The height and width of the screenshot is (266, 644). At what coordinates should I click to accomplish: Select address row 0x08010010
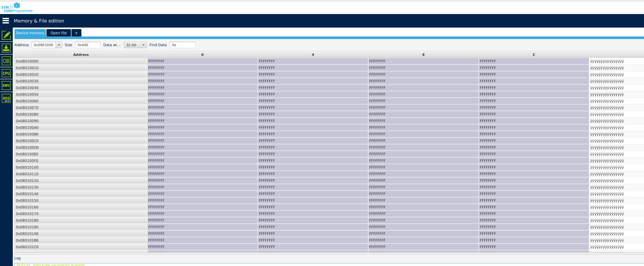pos(81,68)
